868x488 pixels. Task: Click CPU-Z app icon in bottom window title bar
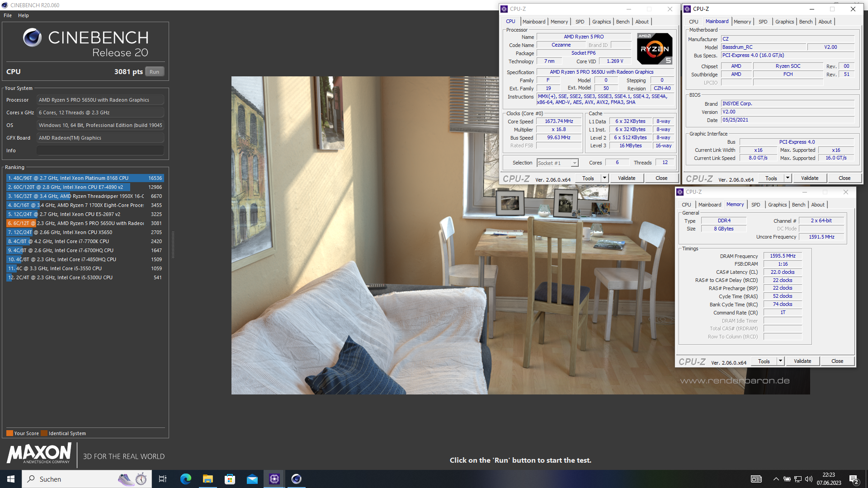(680, 192)
